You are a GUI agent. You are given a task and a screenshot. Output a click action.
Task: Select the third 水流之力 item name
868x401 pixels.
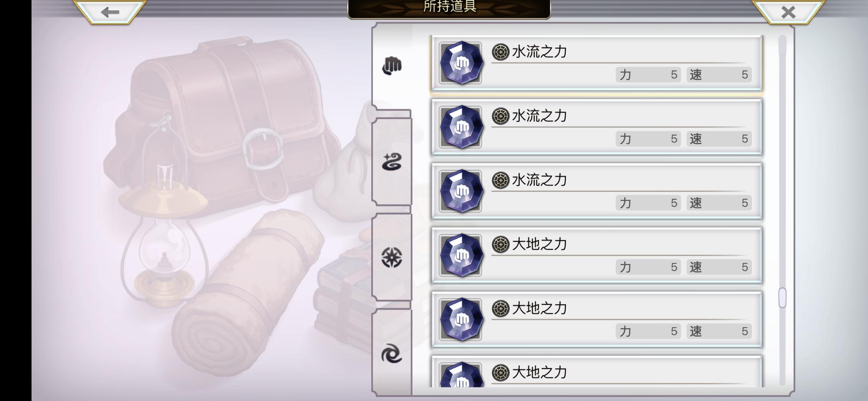(539, 180)
